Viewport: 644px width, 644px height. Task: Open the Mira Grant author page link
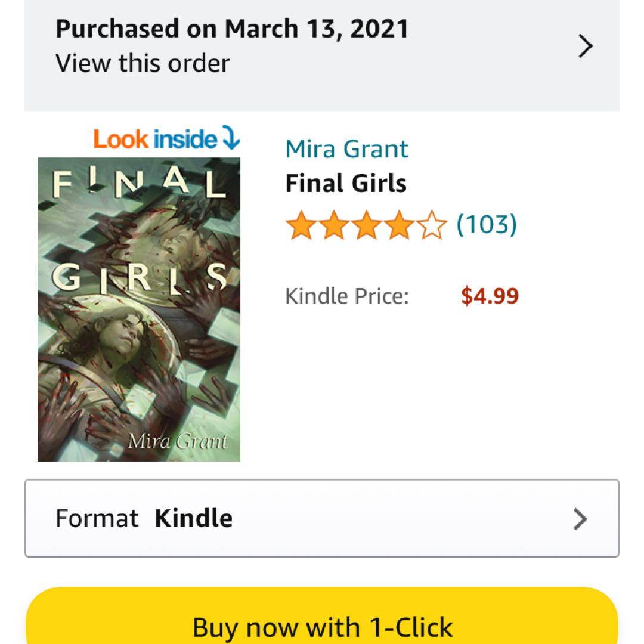(x=346, y=148)
